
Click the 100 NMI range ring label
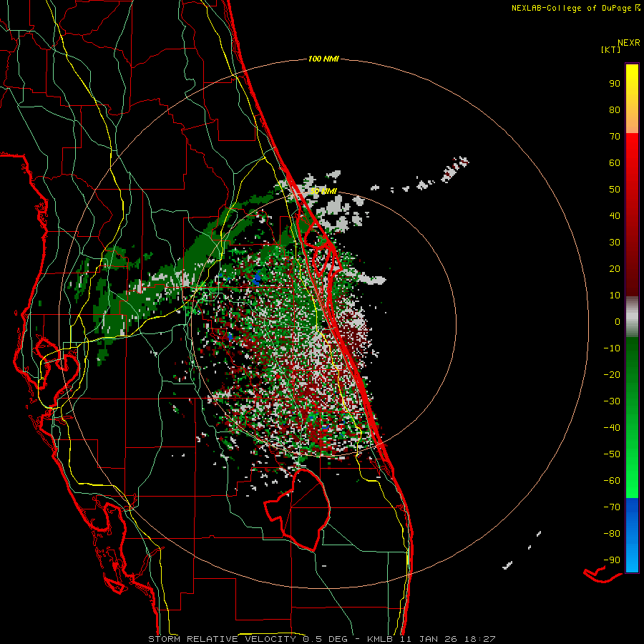pos(323,59)
